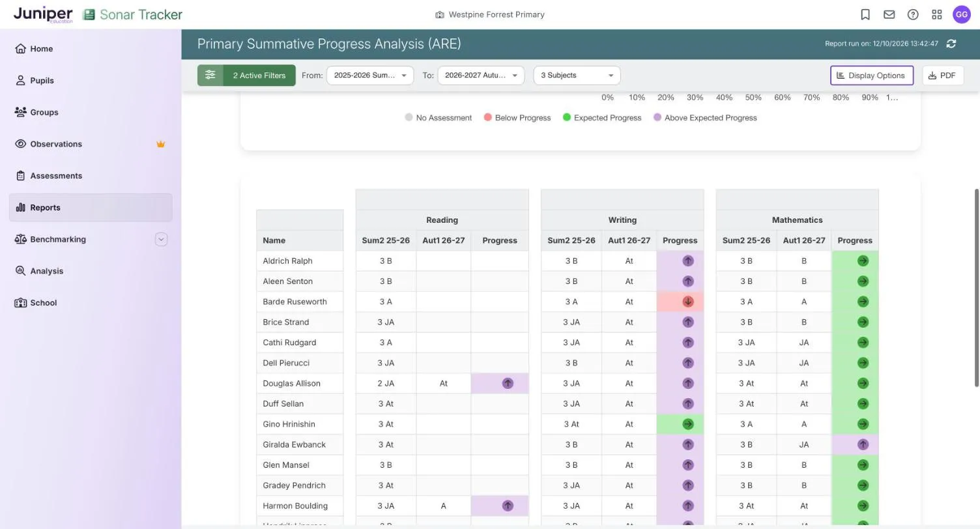Go to Home in sidebar
The height and width of the screenshot is (529, 980).
(91, 49)
